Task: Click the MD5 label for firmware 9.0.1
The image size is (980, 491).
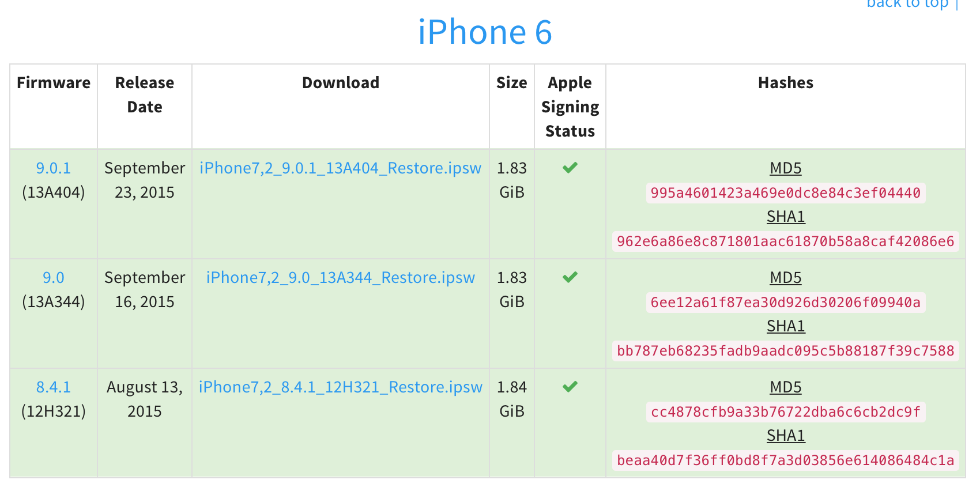Action: click(x=786, y=168)
